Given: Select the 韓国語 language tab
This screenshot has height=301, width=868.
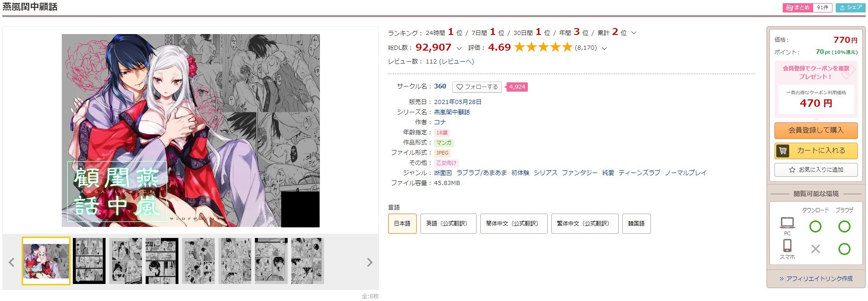Looking at the screenshot, I should 636,224.
